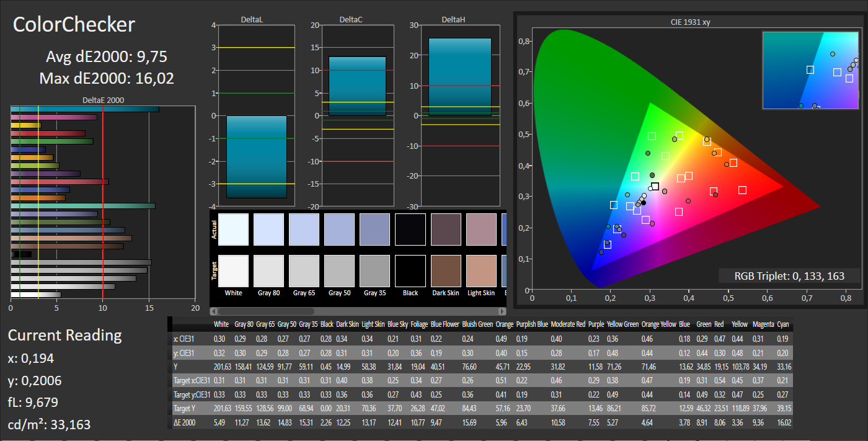Click the white bottom bar in DeltaE 2000 chart

(36, 294)
